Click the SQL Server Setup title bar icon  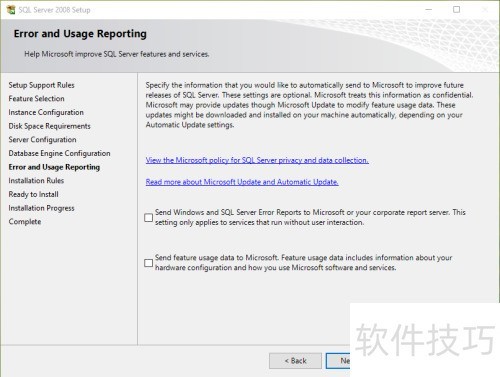pyautogui.click(x=11, y=10)
